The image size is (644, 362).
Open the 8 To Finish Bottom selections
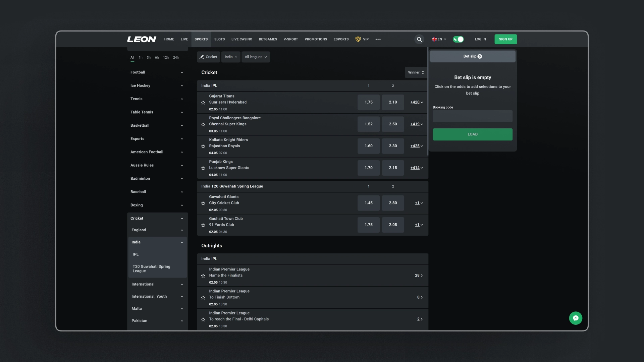[x=420, y=297]
